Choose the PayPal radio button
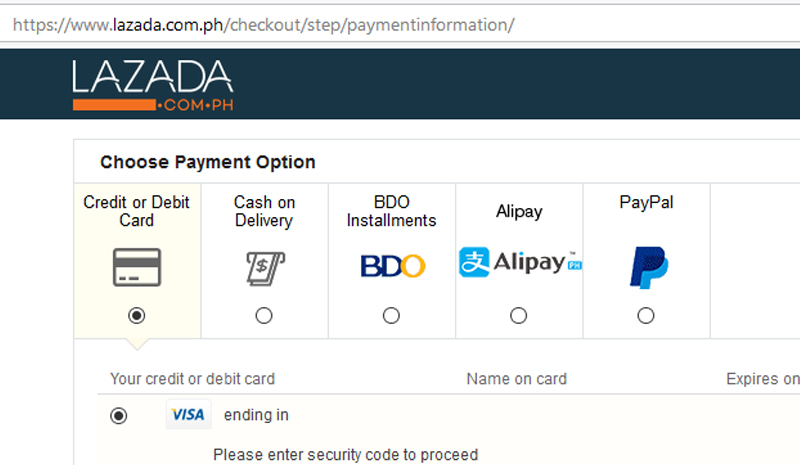Screen dimensions: 800x465 [x=646, y=315]
